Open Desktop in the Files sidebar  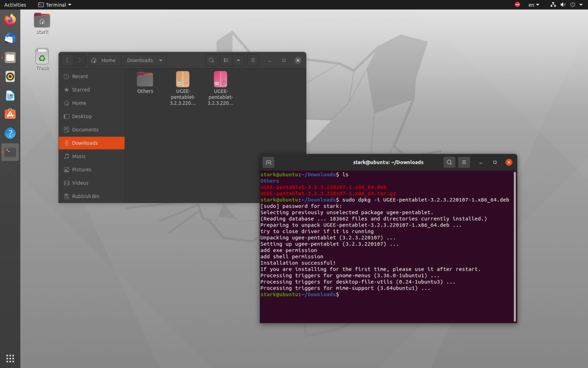pos(92,116)
